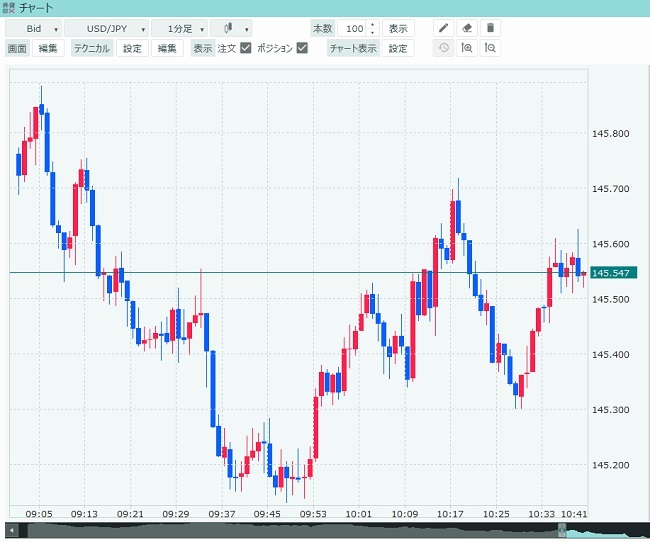Click the 09:13 time axis label

(x=84, y=514)
